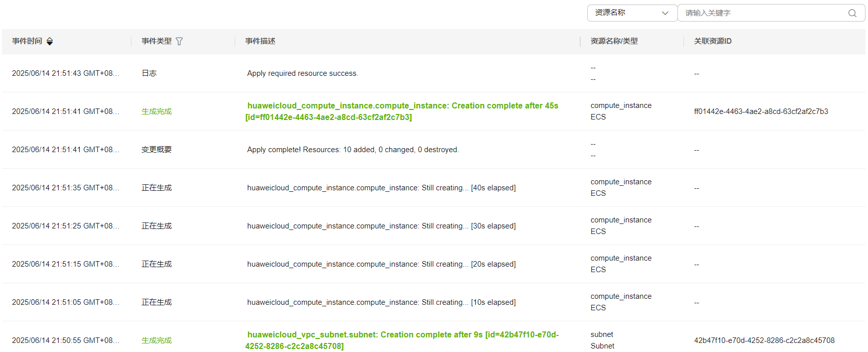The image size is (868, 352).
Task: Click 'Apply complete! Resources: 10 added' description
Action: point(353,150)
